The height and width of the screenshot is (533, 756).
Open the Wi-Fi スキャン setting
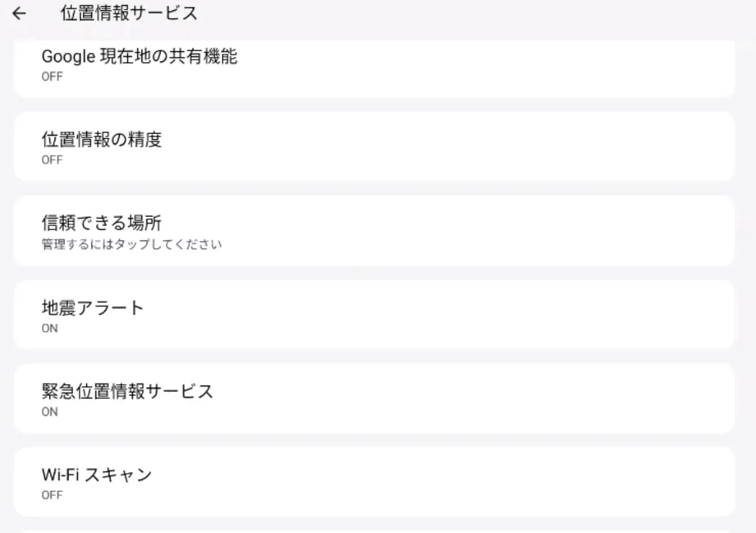97,475
